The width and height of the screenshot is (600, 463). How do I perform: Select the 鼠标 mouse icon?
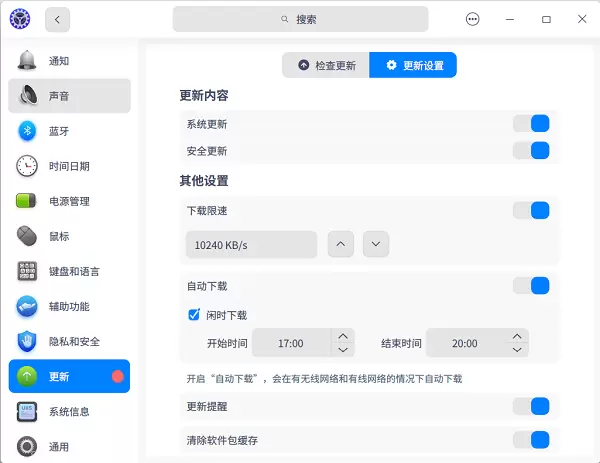27,236
